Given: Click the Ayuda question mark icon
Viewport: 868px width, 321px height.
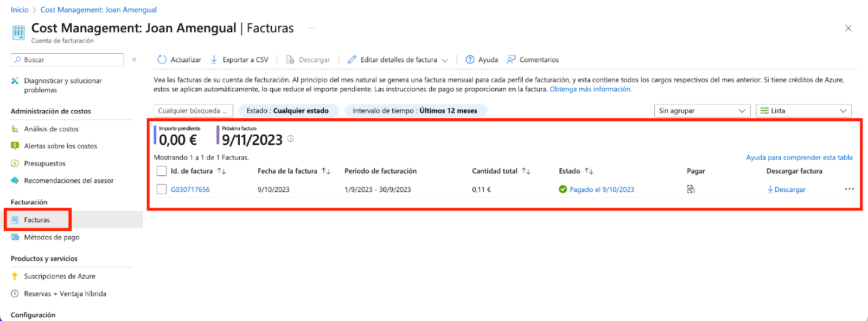Looking at the screenshot, I should click(x=470, y=60).
